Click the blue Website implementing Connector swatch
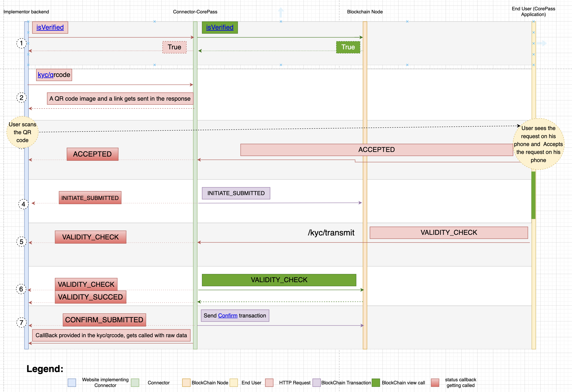The height and width of the screenshot is (392, 572). point(72,383)
